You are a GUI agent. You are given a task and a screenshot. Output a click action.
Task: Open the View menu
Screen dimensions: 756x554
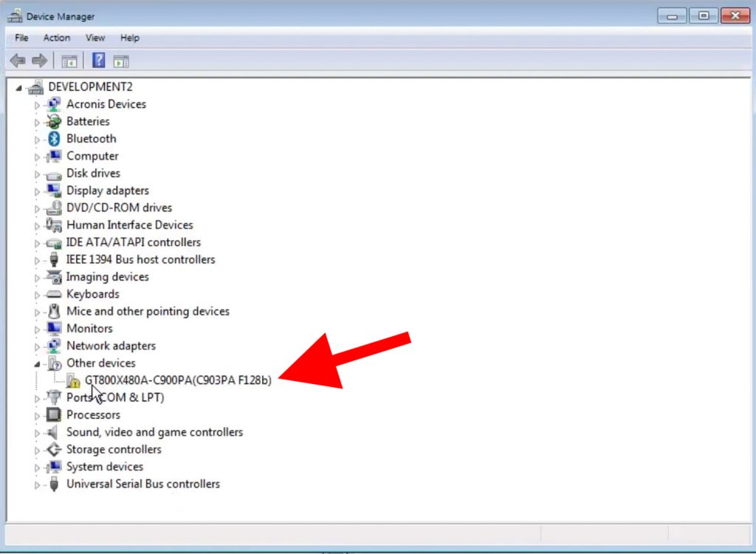click(x=94, y=38)
